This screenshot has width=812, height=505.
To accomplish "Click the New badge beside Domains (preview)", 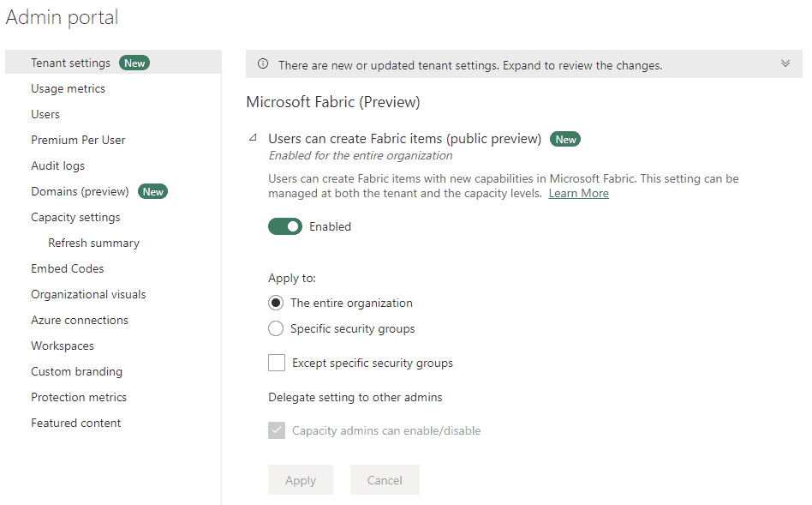I will (x=152, y=192).
